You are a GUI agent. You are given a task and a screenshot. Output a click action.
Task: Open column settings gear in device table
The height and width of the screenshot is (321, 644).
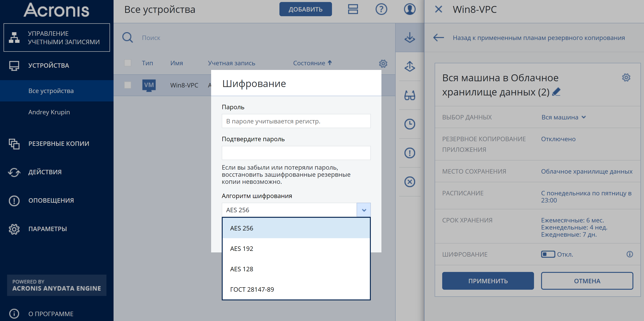coord(383,63)
